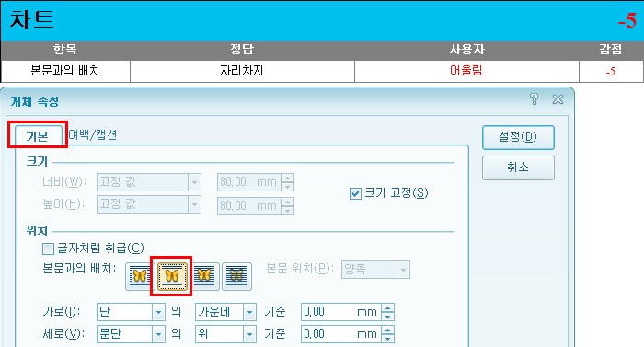Image resolution: width=644 pixels, height=347 pixels.
Task: Click the 설정(D) button
Action: [x=518, y=137]
